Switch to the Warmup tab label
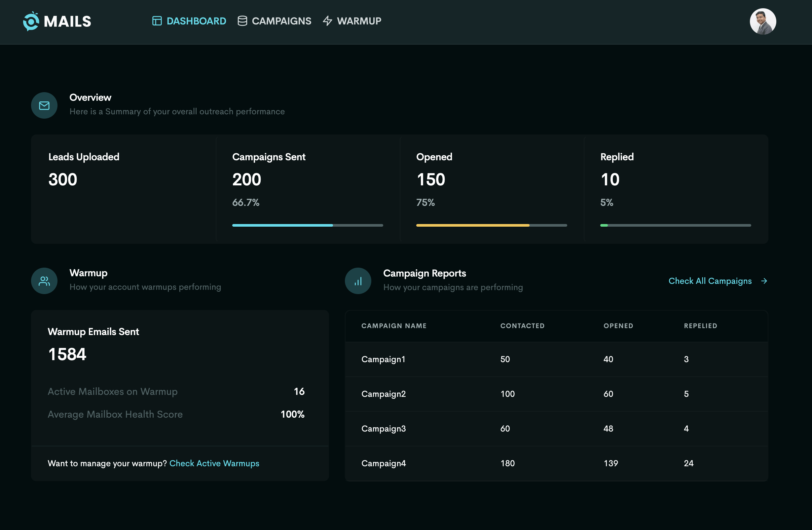Screen dimensions: 812x530 click(359, 21)
